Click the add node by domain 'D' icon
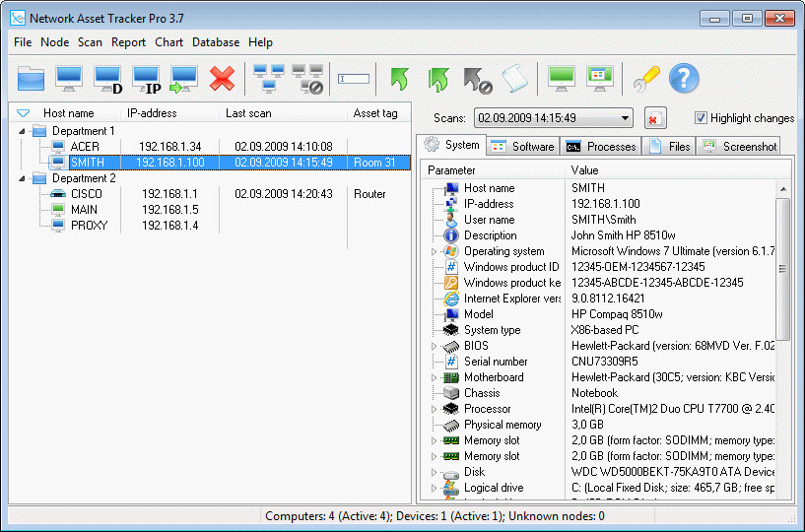Viewport: 805px width, 532px height. tap(107, 80)
